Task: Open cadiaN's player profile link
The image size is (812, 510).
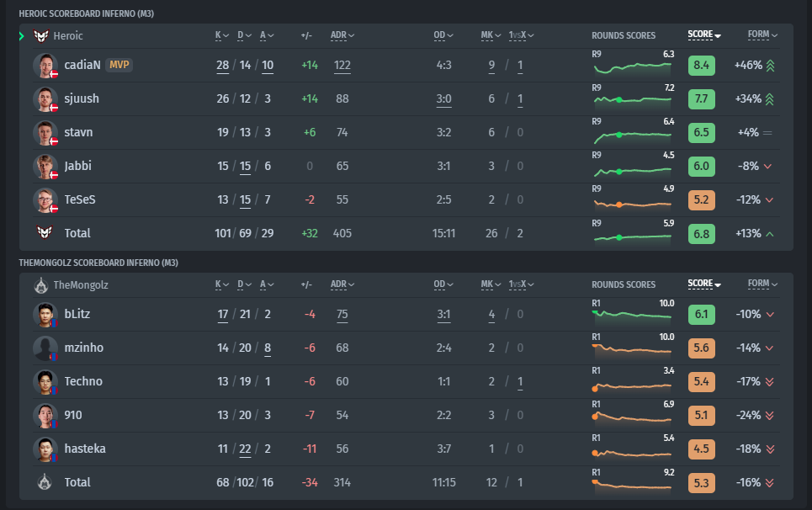Action: pos(82,66)
